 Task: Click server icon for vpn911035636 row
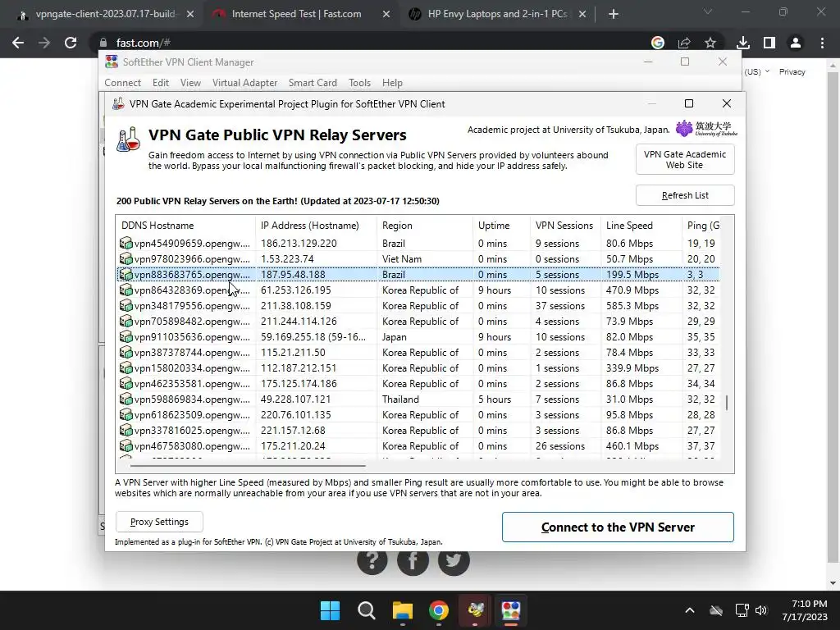click(x=126, y=336)
